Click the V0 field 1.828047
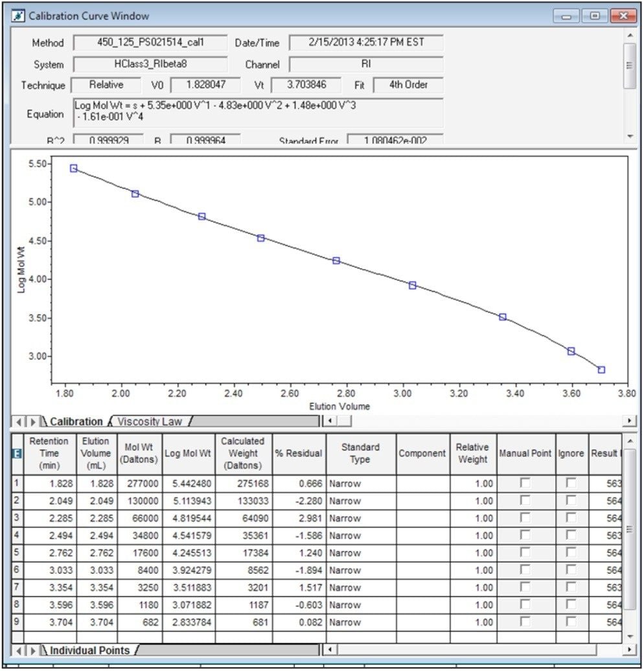This screenshot has width=644, height=671. pos(205,85)
